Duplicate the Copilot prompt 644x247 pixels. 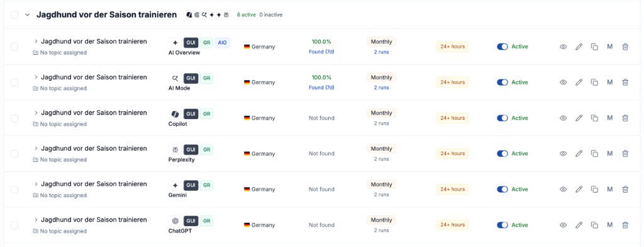tap(594, 118)
